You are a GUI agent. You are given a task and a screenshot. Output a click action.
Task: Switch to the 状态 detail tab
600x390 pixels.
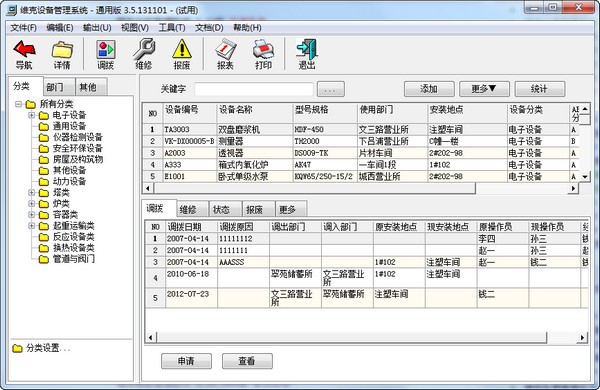(225, 209)
